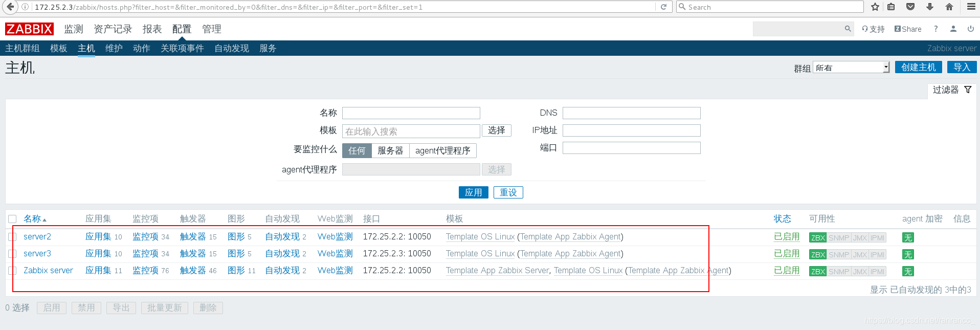Switch to the 服务 submenu
Screen dimensions: 980x330
(x=268, y=48)
